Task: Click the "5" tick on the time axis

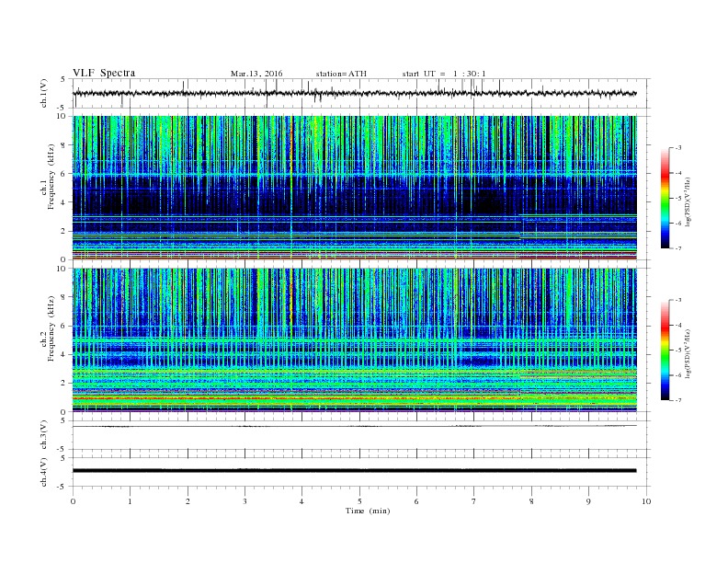Action: tap(359, 501)
